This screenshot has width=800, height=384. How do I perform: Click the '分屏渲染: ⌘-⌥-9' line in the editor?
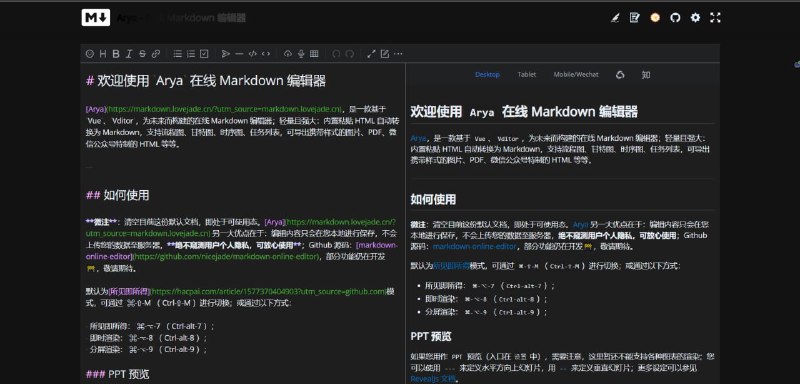148,349
